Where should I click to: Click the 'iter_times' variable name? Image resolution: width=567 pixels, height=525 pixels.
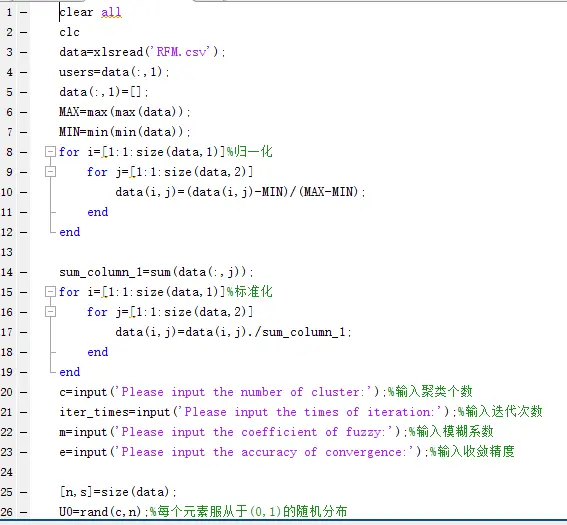click(x=93, y=412)
